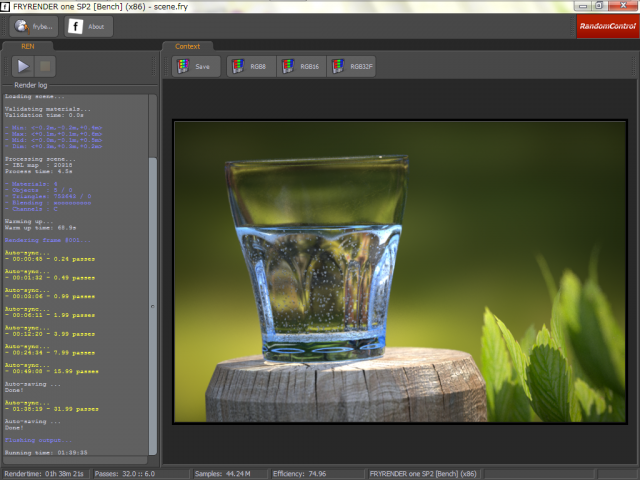Click the render log horizontal scrollbar
640x480 pixels.
(75, 460)
